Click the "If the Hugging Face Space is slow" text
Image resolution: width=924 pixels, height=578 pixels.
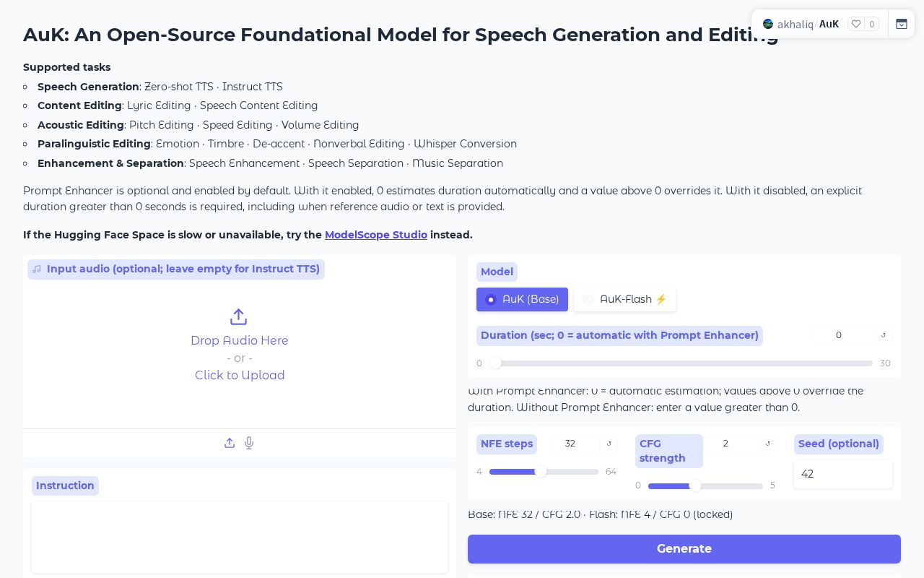pyautogui.click(x=248, y=235)
